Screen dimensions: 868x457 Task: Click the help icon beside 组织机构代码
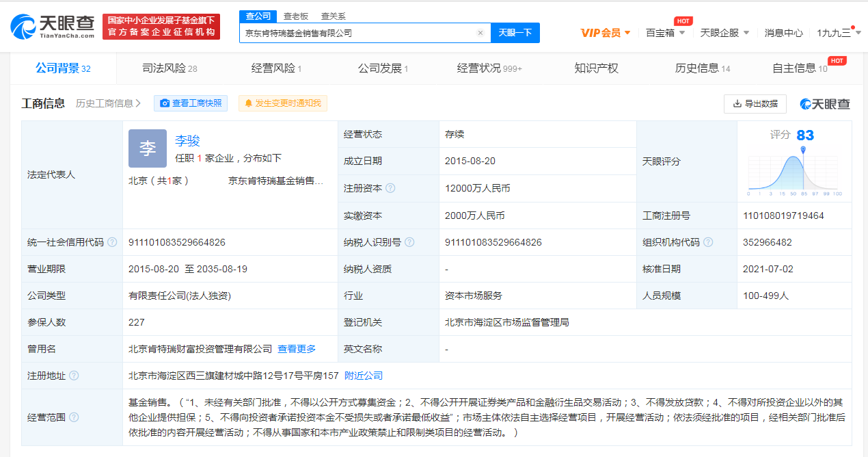(x=709, y=241)
